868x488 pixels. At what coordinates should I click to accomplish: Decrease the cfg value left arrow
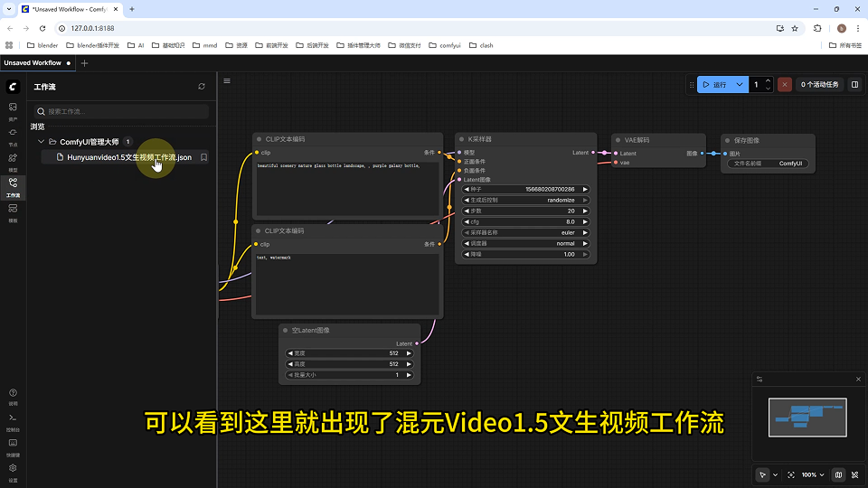467,222
